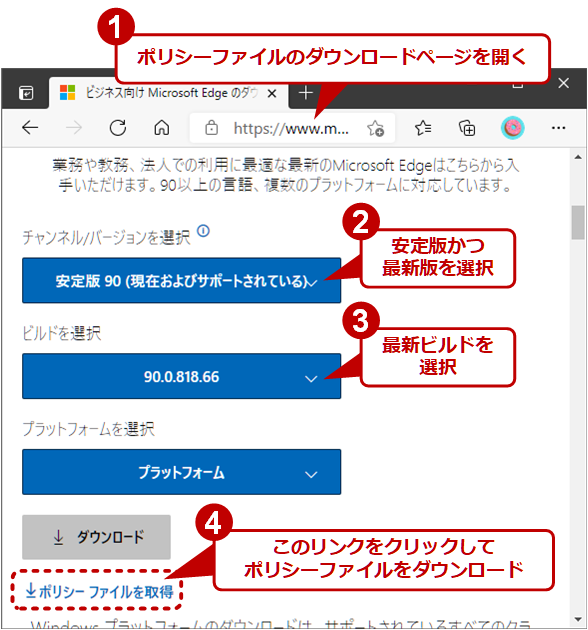Click the address bar URL field
588x630 pixels.
[x=291, y=129]
